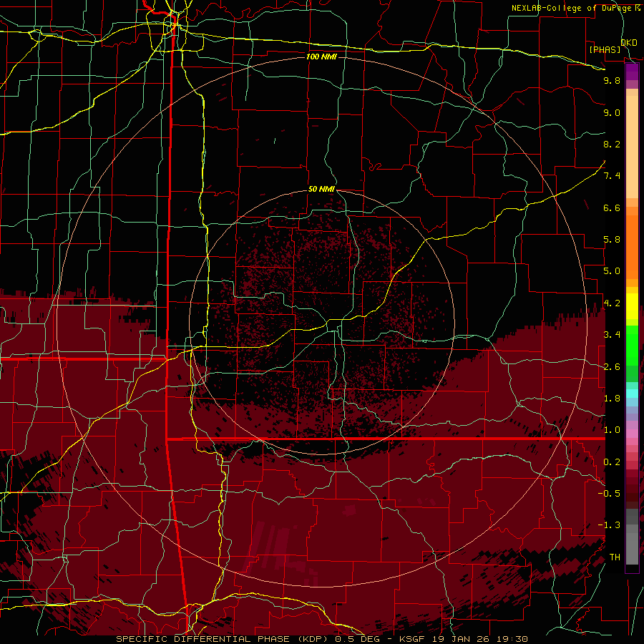Screen dimensions: 644x644
Task: Click the 50 NMI range ring label
Action: coord(321,190)
